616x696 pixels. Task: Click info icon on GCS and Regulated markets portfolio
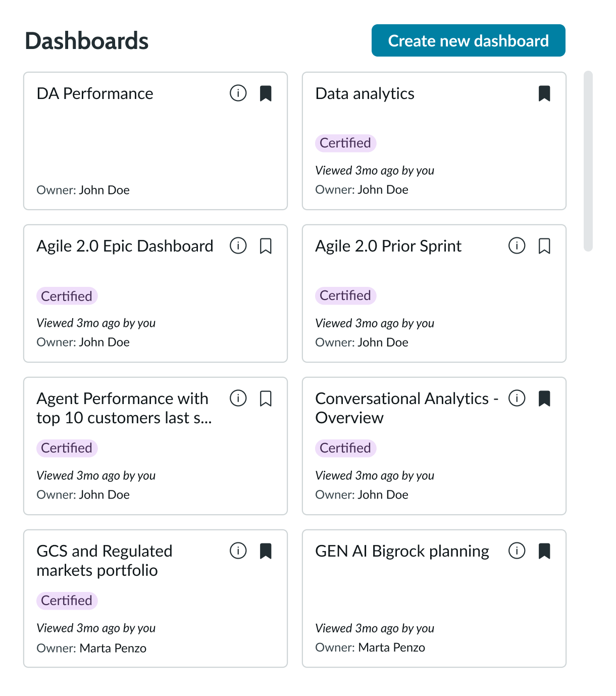pyautogui.click(x=238, y=552)
